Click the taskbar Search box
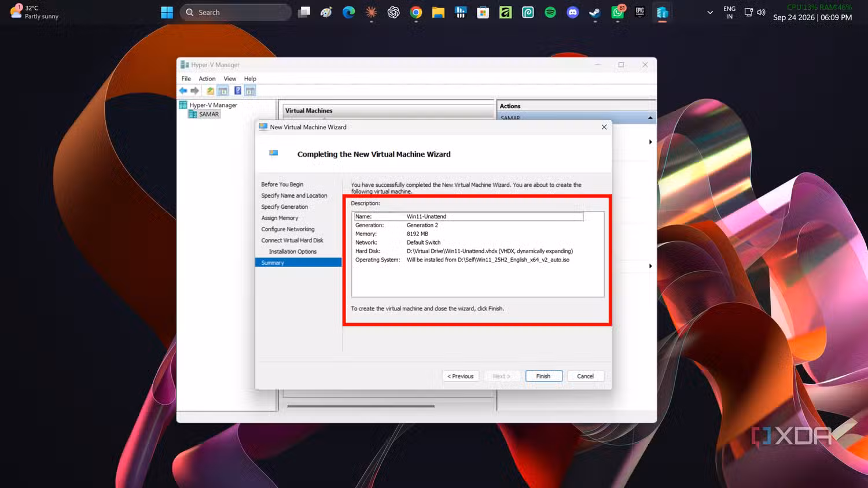This screenshot has width=868, height=488. tap(236, 12)
